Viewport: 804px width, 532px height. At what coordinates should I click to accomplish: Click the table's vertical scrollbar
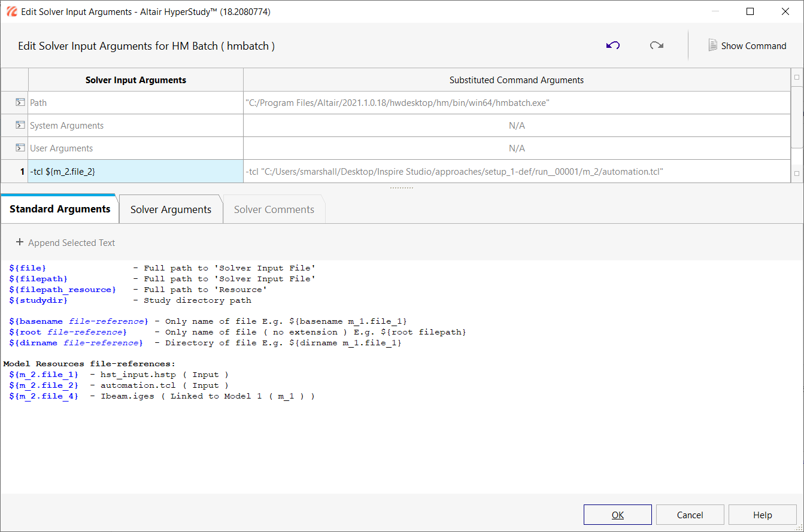coord(797,117)
